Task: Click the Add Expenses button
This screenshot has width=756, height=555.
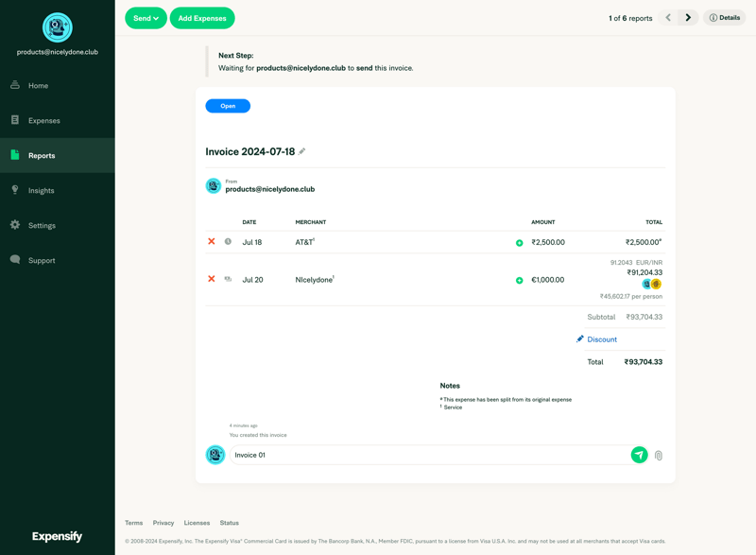Action: point(201,17)
